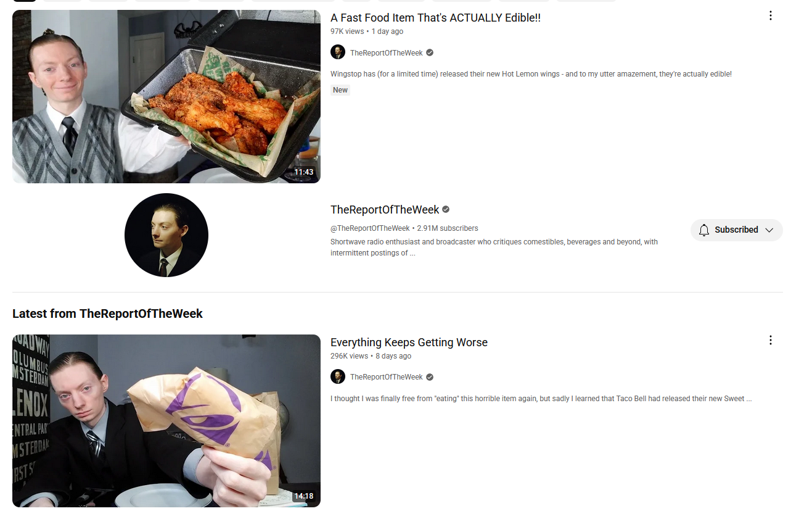The height and width of the screenshot is (511, 812).
Task: Click the @TheReportOfTheWeek handle text
Action: [370, 228]
